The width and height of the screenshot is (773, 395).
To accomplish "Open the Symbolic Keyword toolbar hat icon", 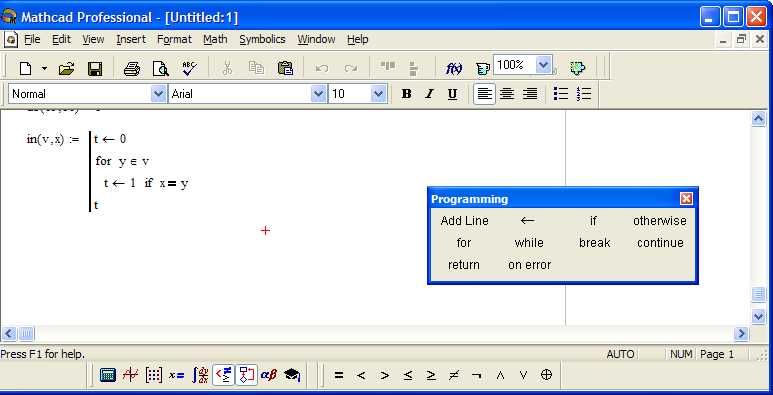I will [292, 375].
